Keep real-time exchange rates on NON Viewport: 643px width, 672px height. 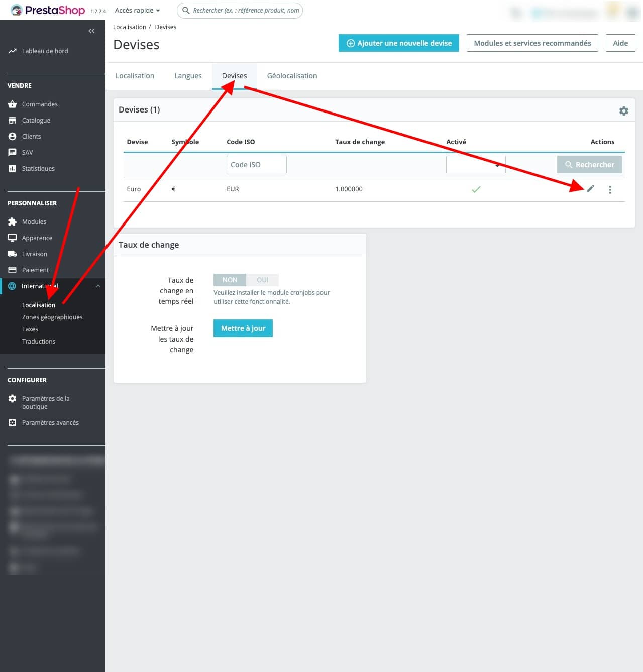pos(230,280)
